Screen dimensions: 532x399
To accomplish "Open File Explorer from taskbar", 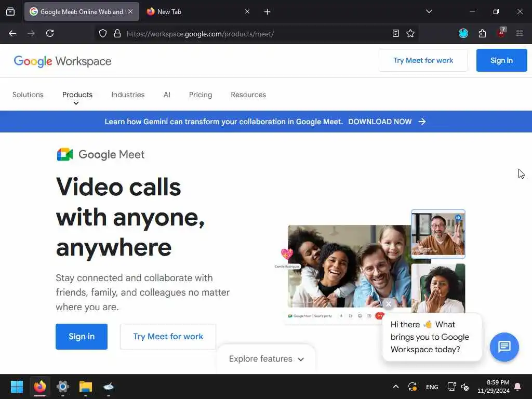I will (x=86, y=387).
